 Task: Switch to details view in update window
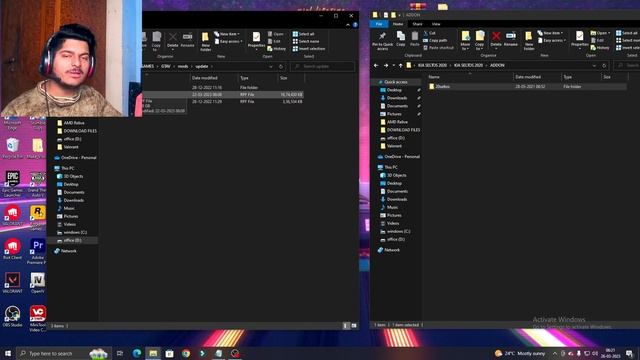[x=346, y=326]
